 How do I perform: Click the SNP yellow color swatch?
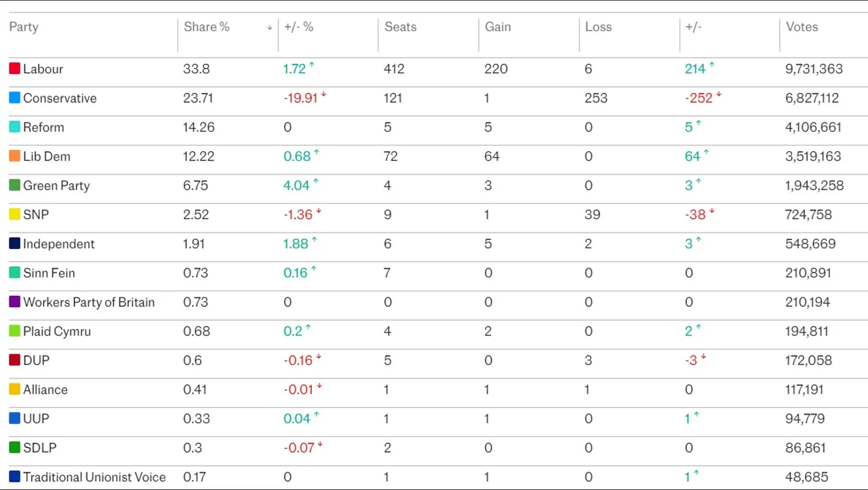click(x=14, y=214)
